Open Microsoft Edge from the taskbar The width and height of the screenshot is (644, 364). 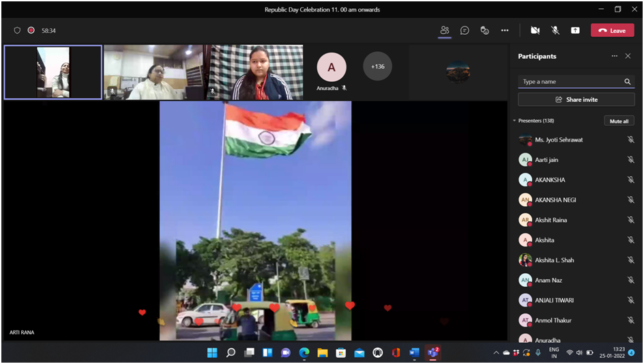click(x=304, y=352)
